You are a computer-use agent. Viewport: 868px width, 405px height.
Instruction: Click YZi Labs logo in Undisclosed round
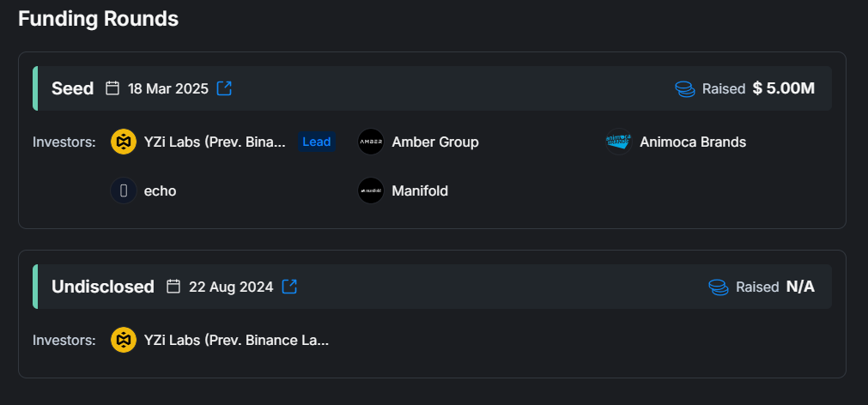(x=124, y=340)
